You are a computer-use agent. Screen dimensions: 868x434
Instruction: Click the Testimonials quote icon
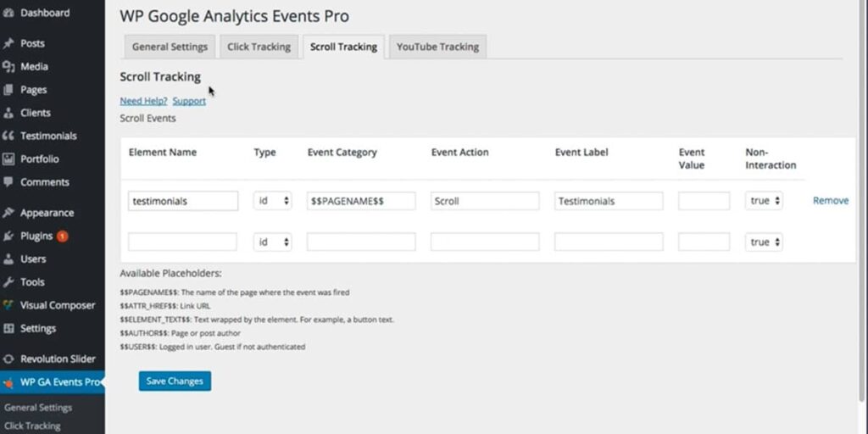[x=8, y=136]
